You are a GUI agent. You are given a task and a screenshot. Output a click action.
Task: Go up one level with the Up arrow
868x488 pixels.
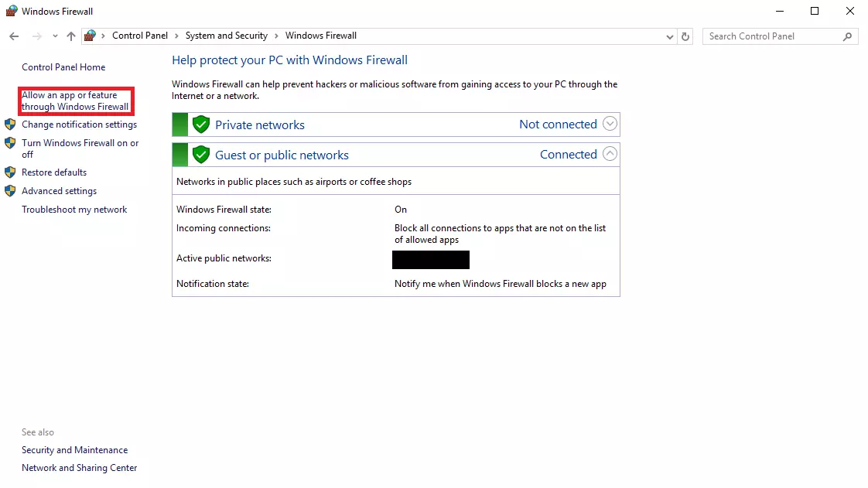pyautogui.click(x=71, y=36)
